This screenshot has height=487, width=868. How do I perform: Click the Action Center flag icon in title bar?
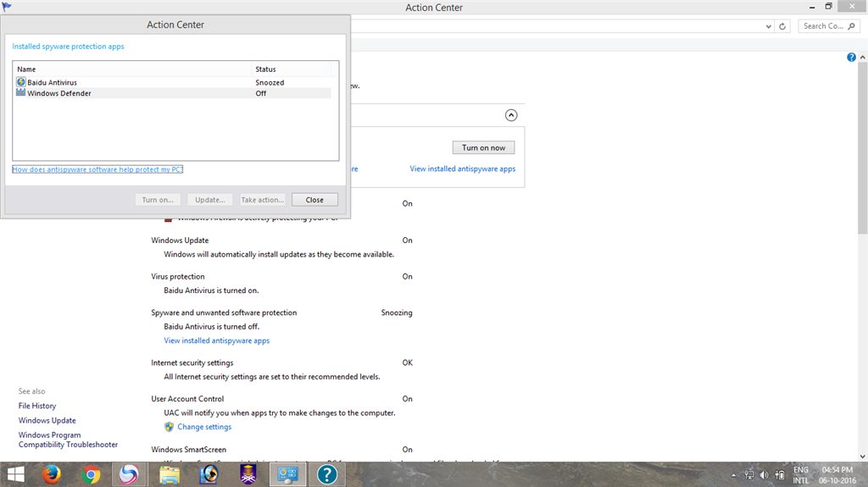7,7
